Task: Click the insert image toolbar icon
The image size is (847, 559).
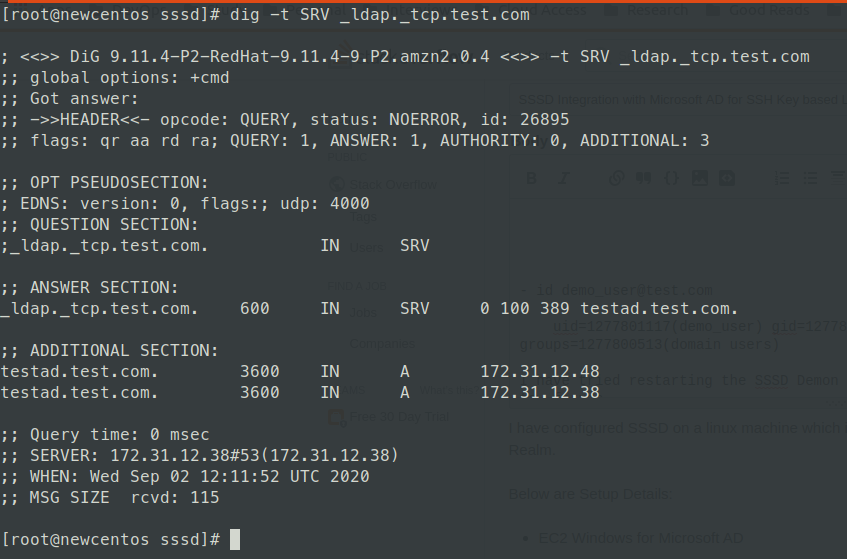Action: point(700,178)
